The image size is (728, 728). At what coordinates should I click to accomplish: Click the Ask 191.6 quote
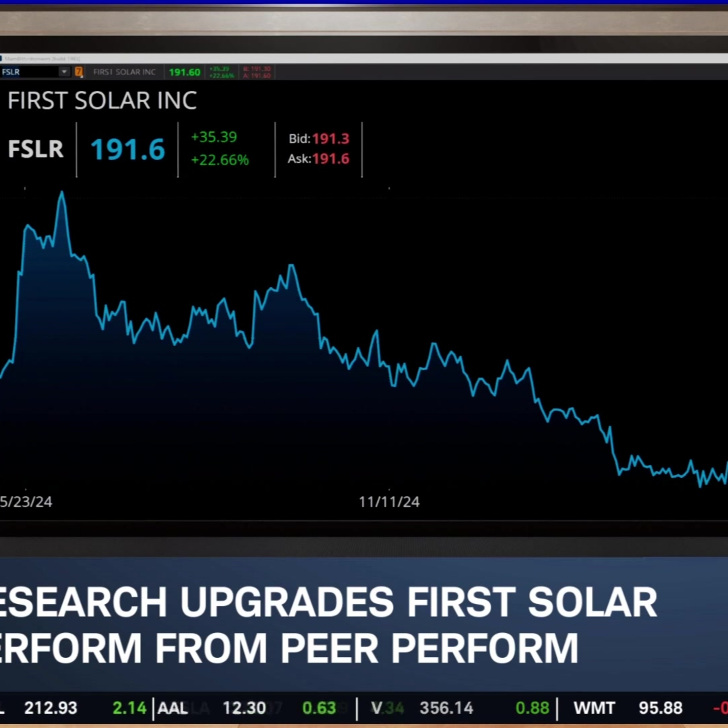tap(319, 159)
